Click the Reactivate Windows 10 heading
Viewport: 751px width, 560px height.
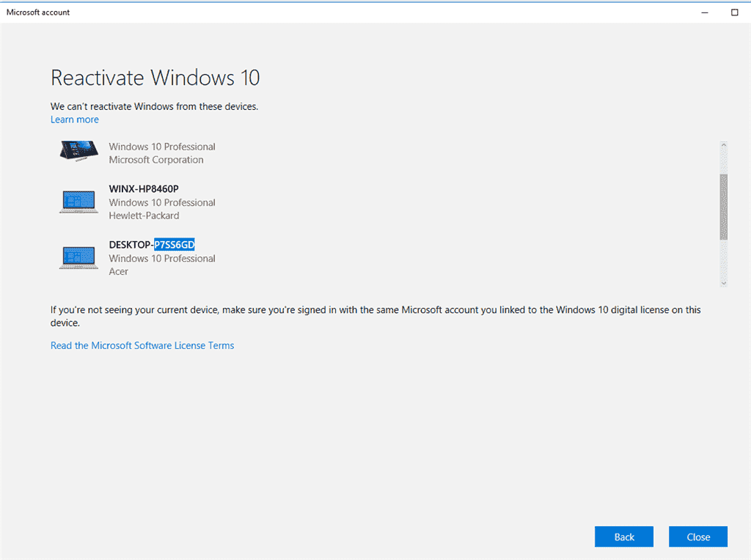(155, 78)
